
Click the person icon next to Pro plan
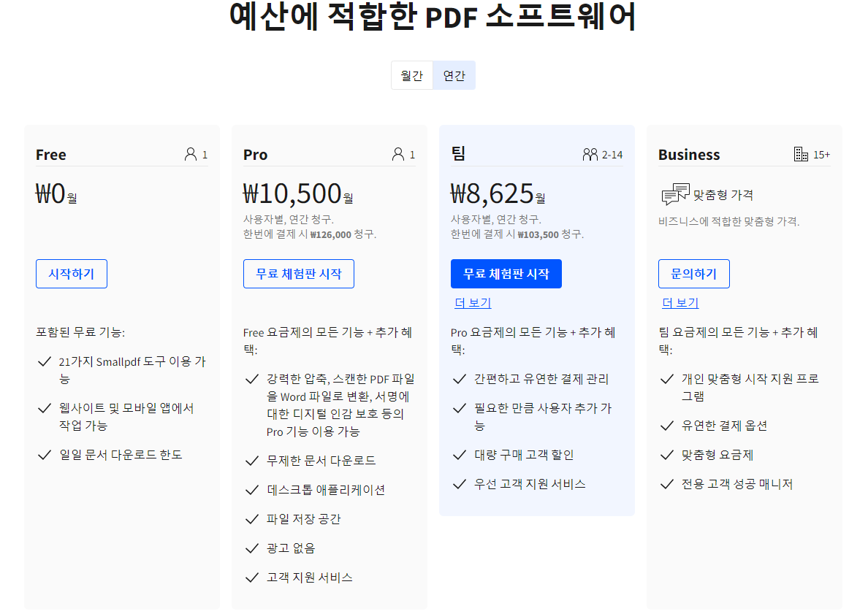[398, 153]
